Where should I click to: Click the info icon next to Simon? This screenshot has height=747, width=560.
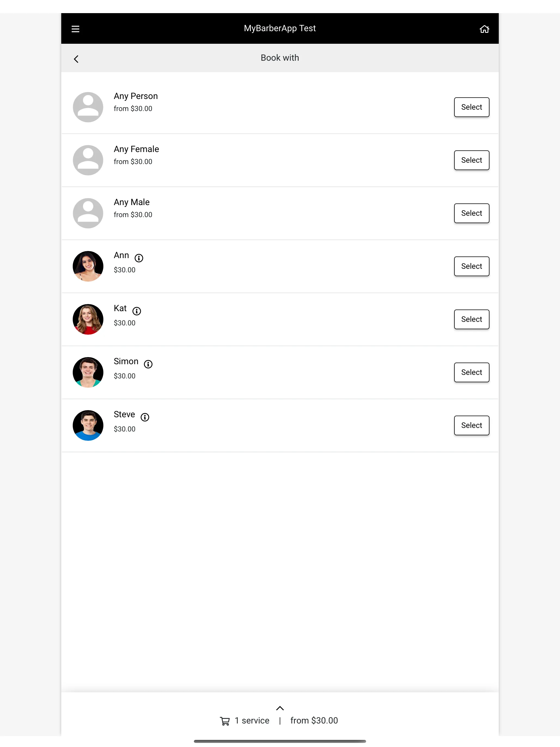click(x=148, y=363)
